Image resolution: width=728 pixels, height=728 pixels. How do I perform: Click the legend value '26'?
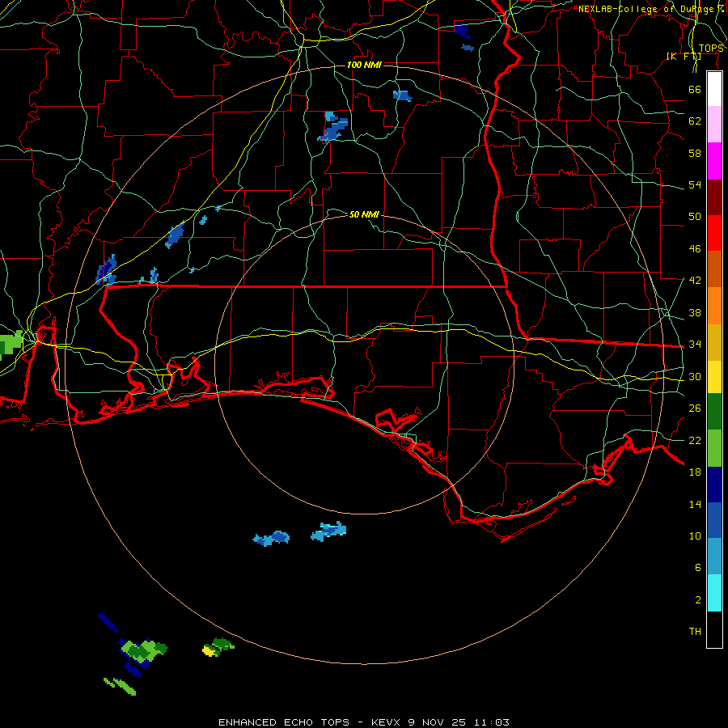[x=695, y=408]
